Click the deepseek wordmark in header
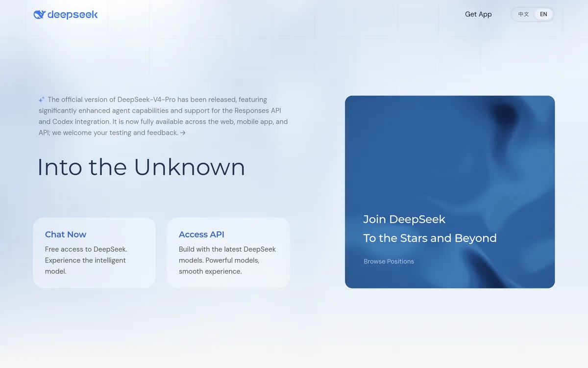The width and height of the screenshot is (588, 368). [x=73, y=15]
